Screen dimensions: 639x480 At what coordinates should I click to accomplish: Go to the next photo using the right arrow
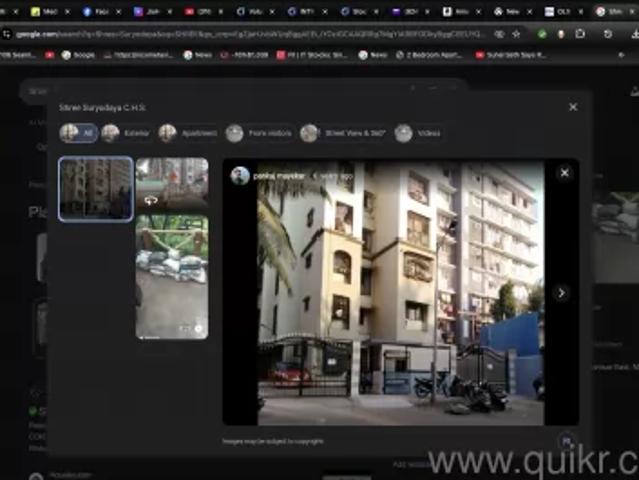click(x=561, y=293)
